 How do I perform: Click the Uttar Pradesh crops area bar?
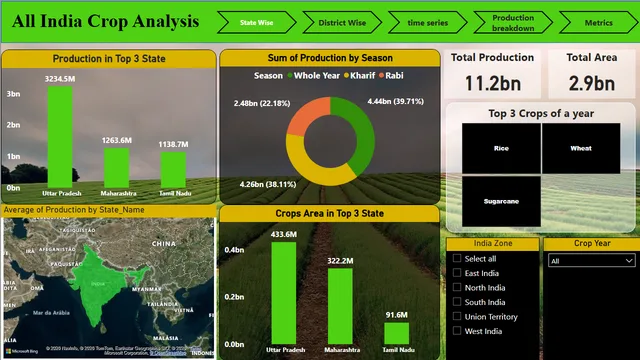[284, 293]
